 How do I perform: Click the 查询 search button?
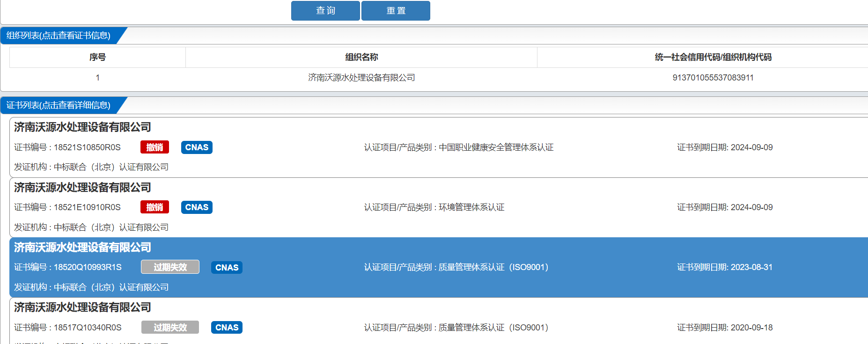point(325,11)
